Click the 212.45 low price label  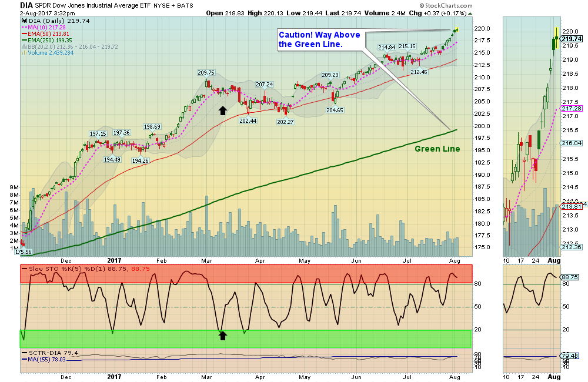coord(419,72)
